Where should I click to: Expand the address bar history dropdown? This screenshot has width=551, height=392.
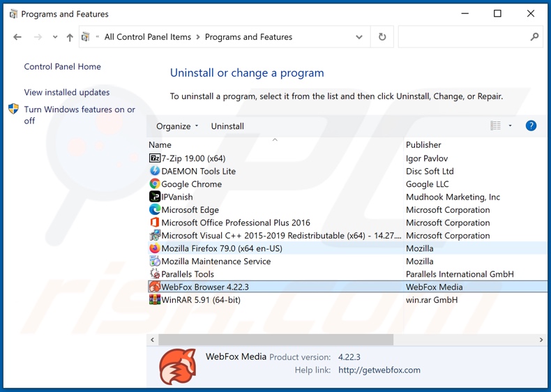[x=359, y=37]
